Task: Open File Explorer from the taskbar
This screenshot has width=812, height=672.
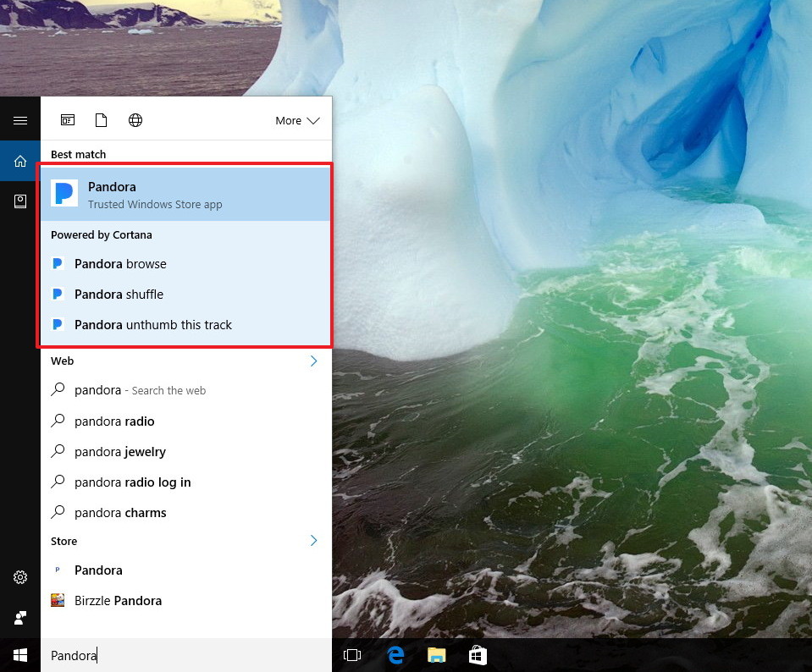Action: click(437, 655)
